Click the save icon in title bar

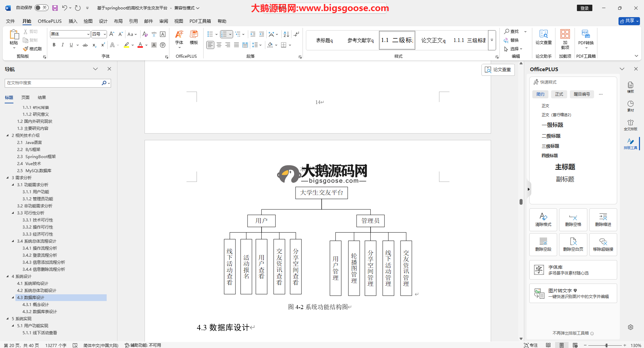55,8
